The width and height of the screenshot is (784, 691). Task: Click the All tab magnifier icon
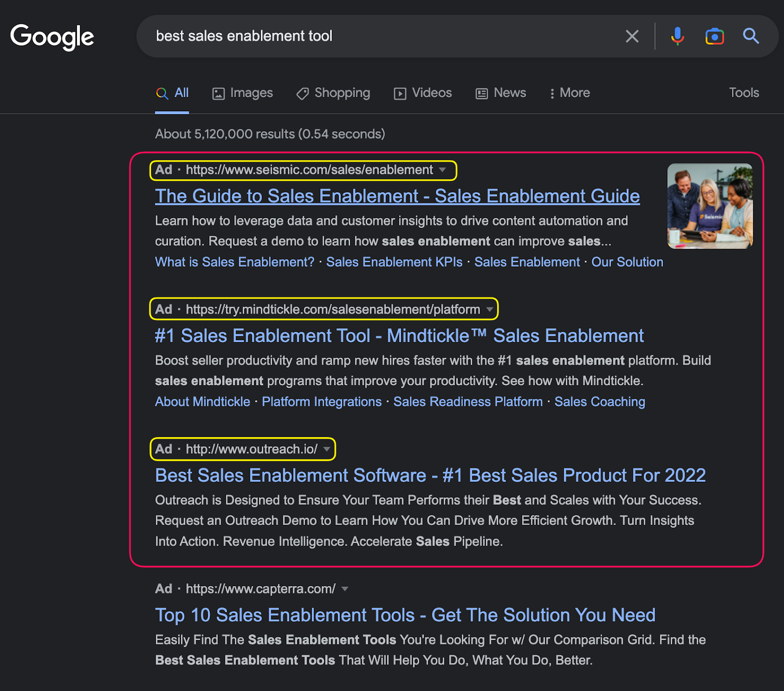coord(162,93)
